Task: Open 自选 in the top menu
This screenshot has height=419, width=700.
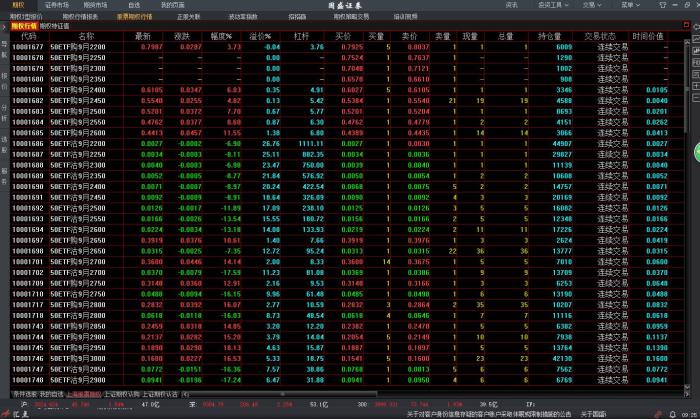Action: pyautogui.click(x=134, y=5)
